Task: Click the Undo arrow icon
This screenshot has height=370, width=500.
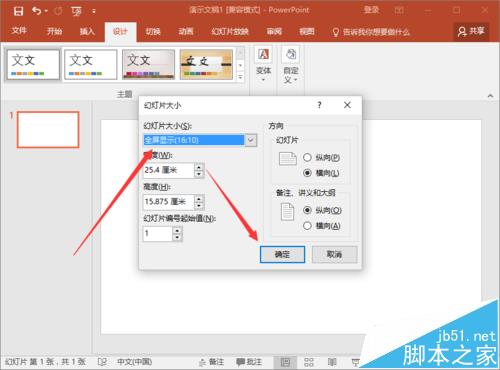Action: [x=37, y=11]
